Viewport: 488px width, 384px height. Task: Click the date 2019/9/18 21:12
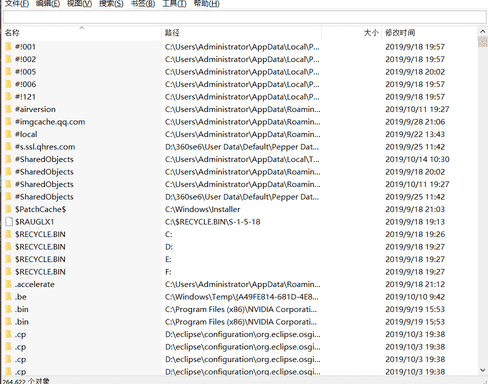[x=415, y=284]
